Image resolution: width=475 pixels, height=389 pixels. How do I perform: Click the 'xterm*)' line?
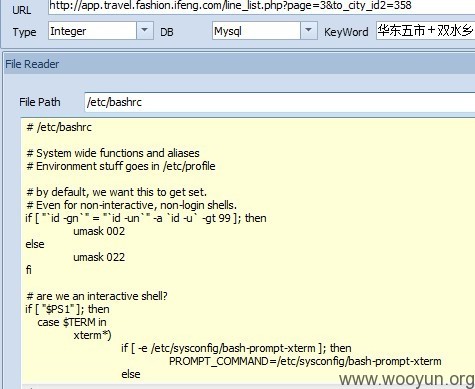(x=92, y=335)
